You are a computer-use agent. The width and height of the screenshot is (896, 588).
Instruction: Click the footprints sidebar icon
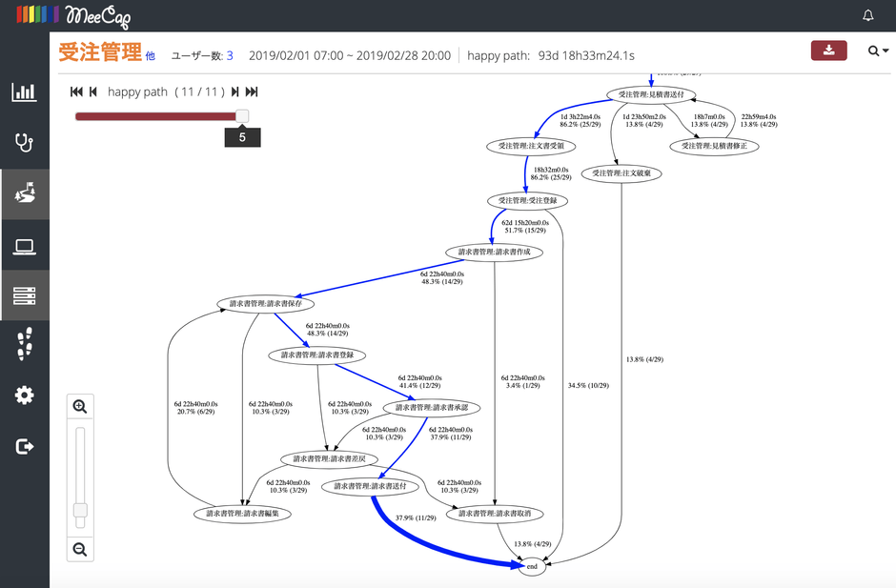click(x=24, y=345)
